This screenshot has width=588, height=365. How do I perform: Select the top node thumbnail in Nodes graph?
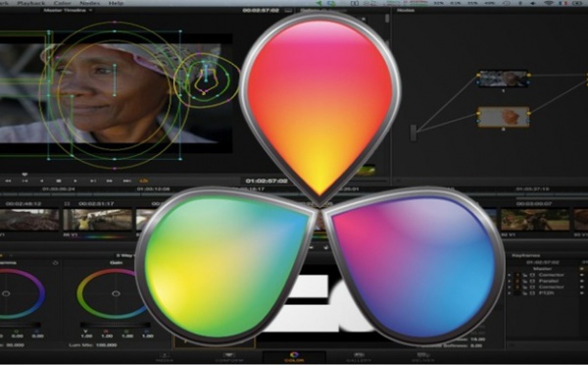pos(504,78)
